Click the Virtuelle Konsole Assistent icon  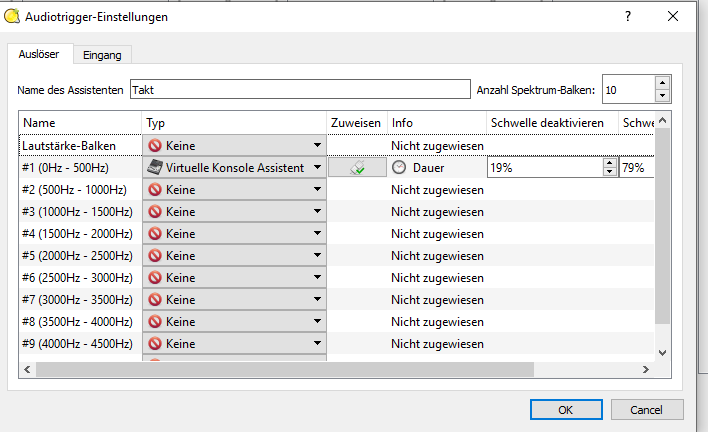pos(155,168)
